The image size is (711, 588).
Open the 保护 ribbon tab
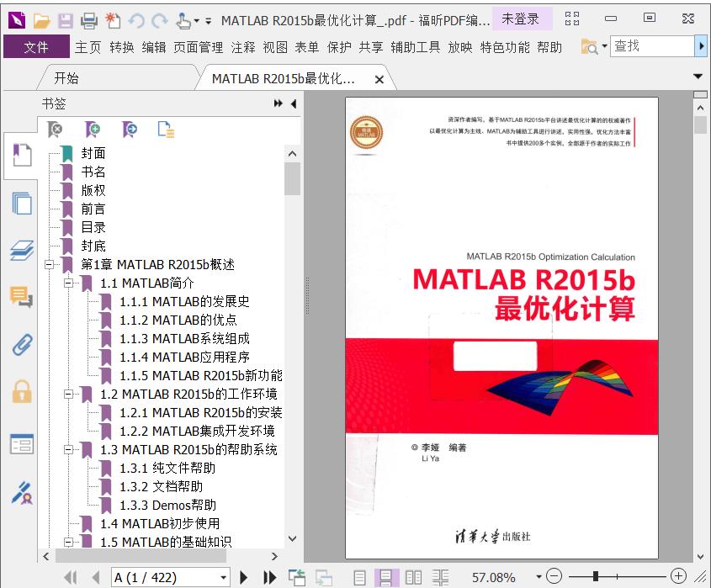click(x=339, y=47)
